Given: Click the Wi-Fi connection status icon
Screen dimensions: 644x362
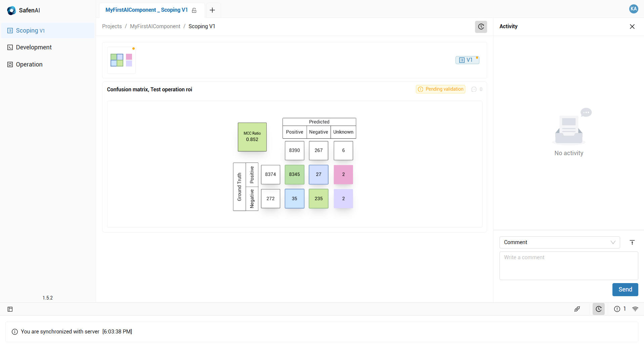Looking at the screenshot, I should (x=635, y=309).
